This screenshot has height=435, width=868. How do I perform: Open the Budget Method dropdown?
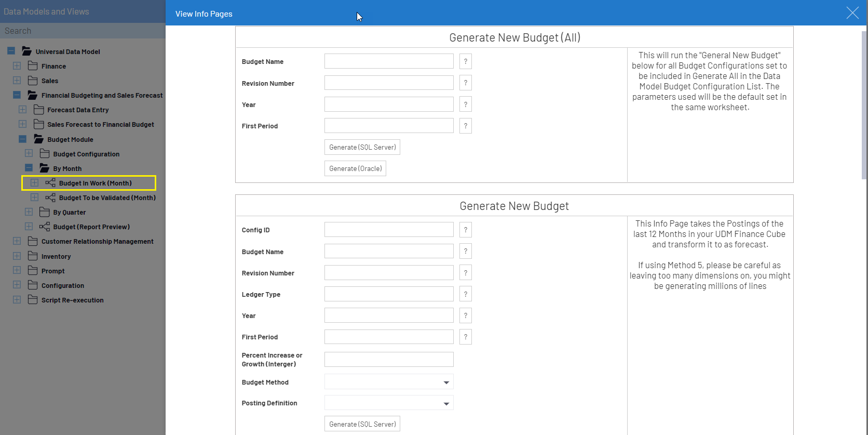coord(446,383)
